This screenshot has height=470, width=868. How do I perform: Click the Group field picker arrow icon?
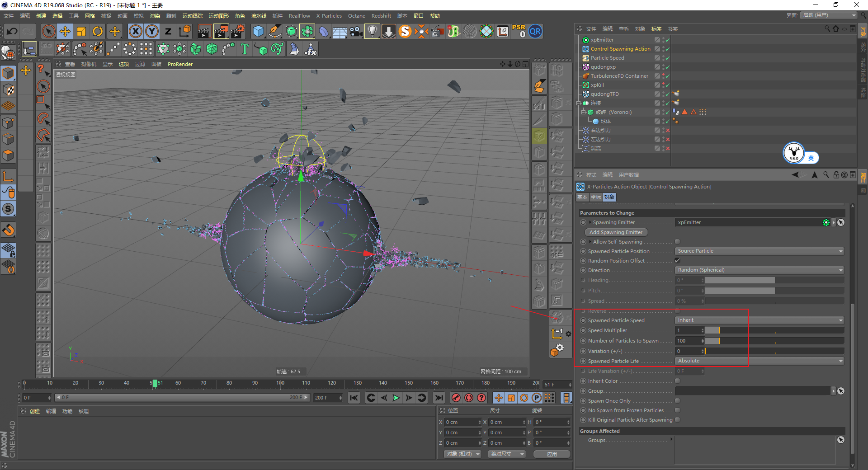[841, 391]
